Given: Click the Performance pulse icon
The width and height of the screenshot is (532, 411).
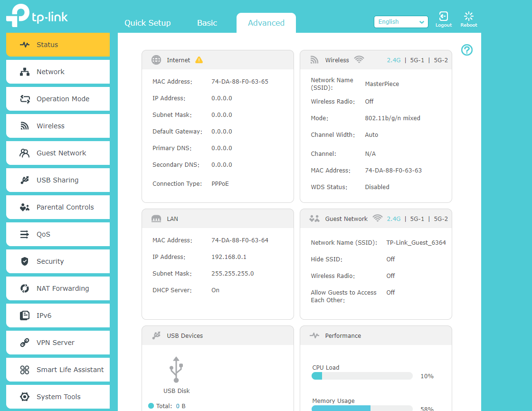Looking at the screenshot, I should [x=314, y=335].
